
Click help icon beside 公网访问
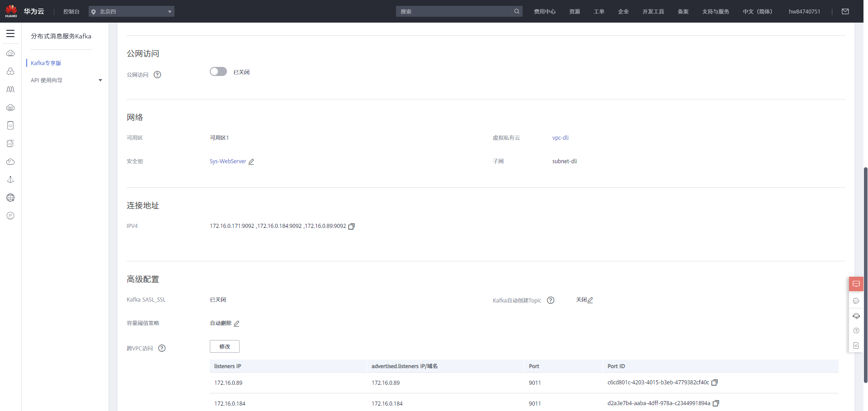[157, 75]
